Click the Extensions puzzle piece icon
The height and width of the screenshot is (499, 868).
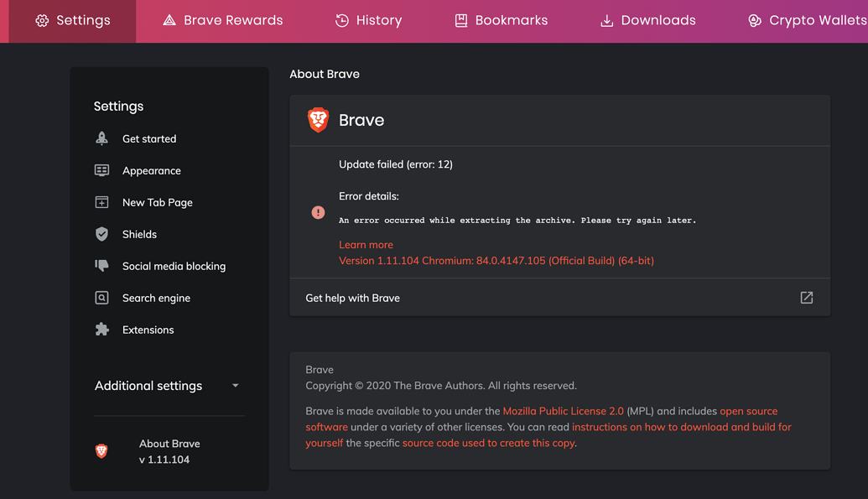(x=101, y=330)
